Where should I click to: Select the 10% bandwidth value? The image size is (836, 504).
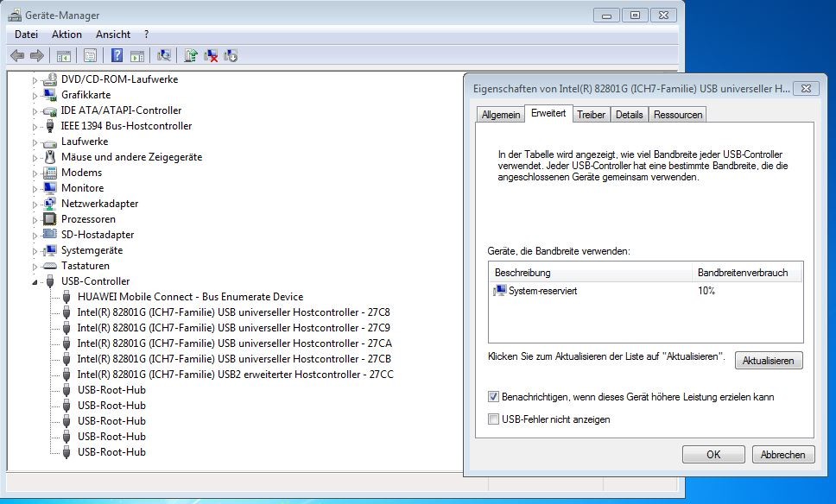pyautogui.click(x=706, y=290)
